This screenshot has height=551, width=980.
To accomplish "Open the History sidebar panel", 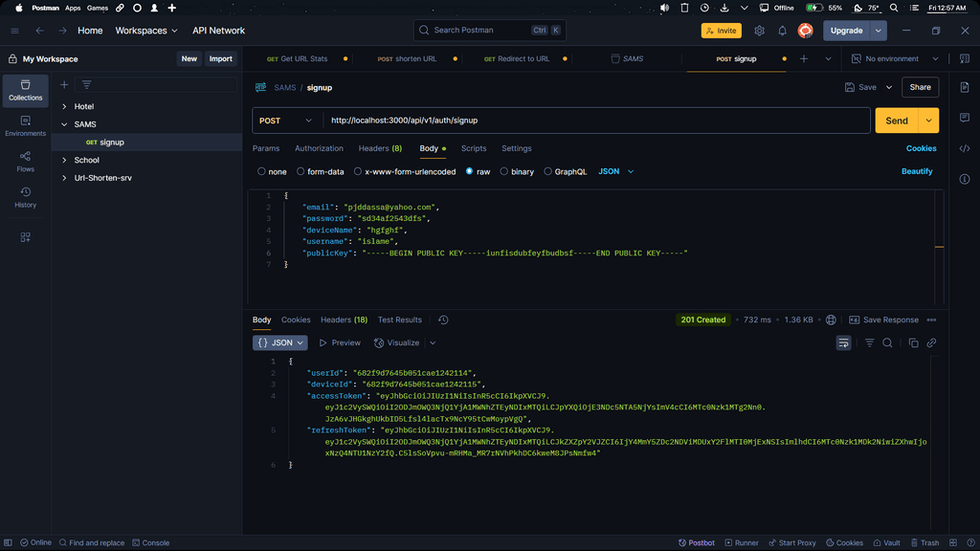I will point(25,197).
